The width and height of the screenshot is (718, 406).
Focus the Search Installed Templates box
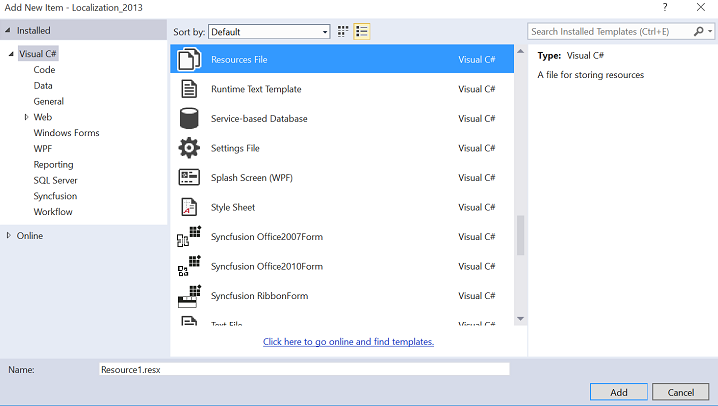(610, 32)
